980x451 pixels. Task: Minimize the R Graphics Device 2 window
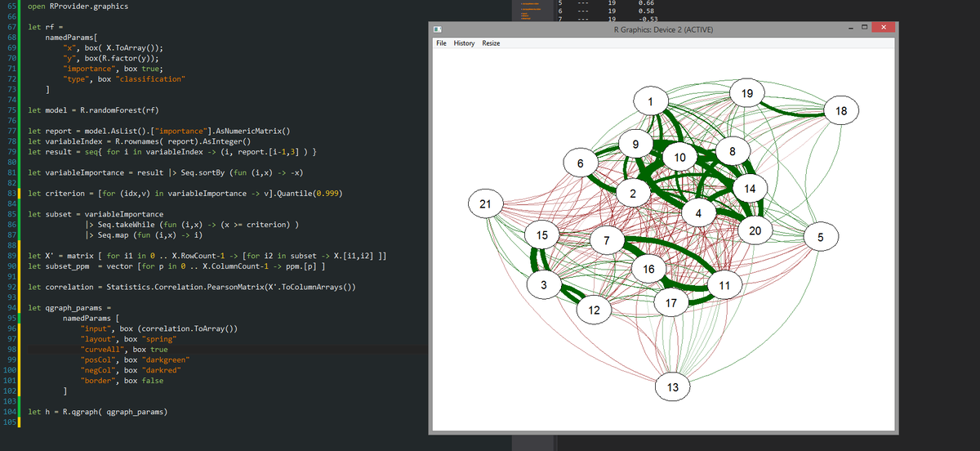pos(852,29)
